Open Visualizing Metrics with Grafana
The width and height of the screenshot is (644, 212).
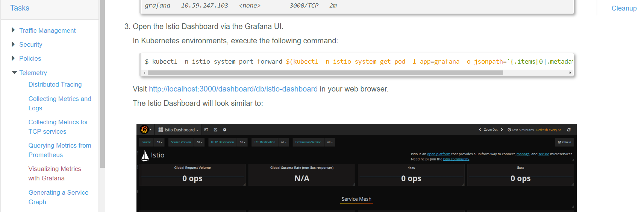pos(55,173)
